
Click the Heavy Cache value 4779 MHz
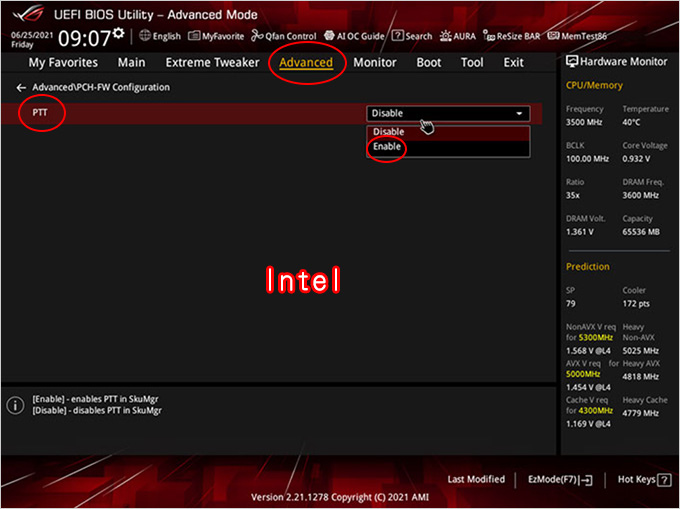tap(641, 413)
